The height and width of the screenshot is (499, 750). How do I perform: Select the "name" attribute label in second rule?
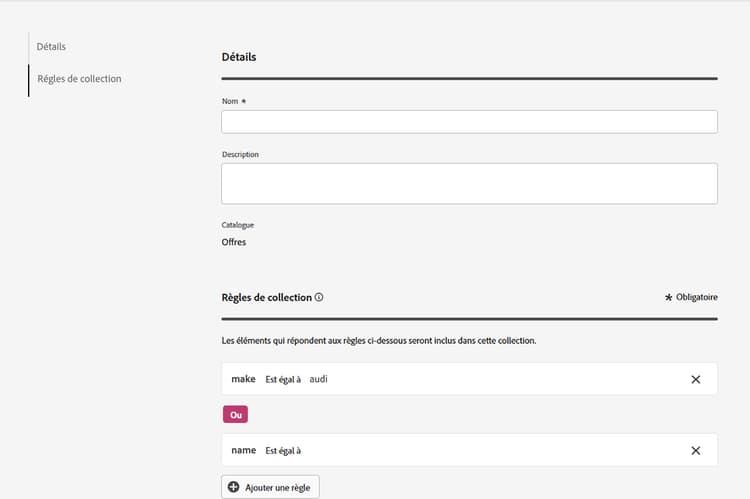[x=244, y=450]
